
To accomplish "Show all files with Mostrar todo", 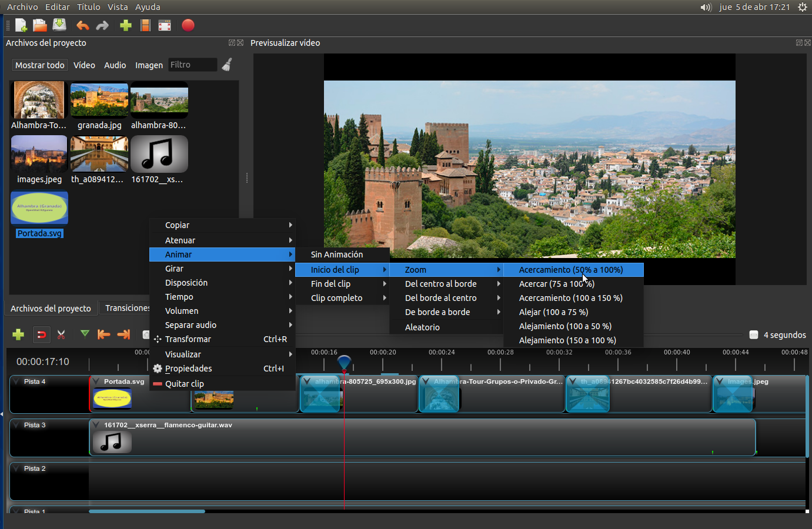I will pos(39,65).
